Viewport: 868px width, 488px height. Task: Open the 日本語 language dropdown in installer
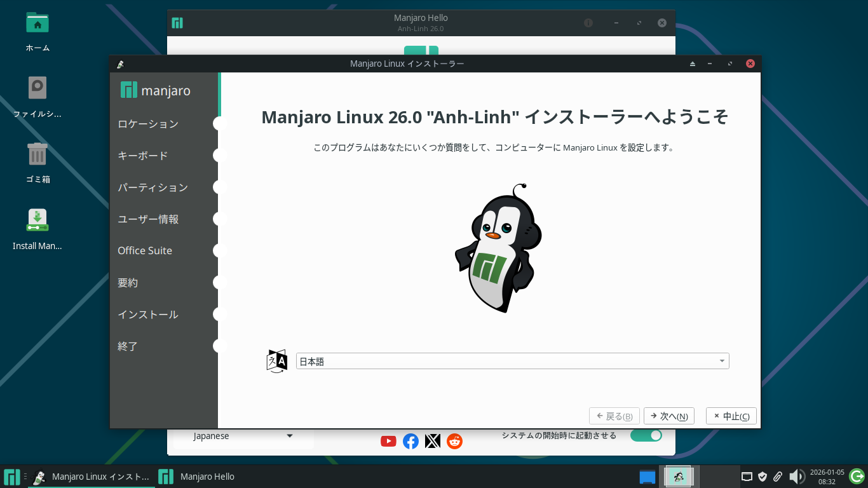[512, 362]
